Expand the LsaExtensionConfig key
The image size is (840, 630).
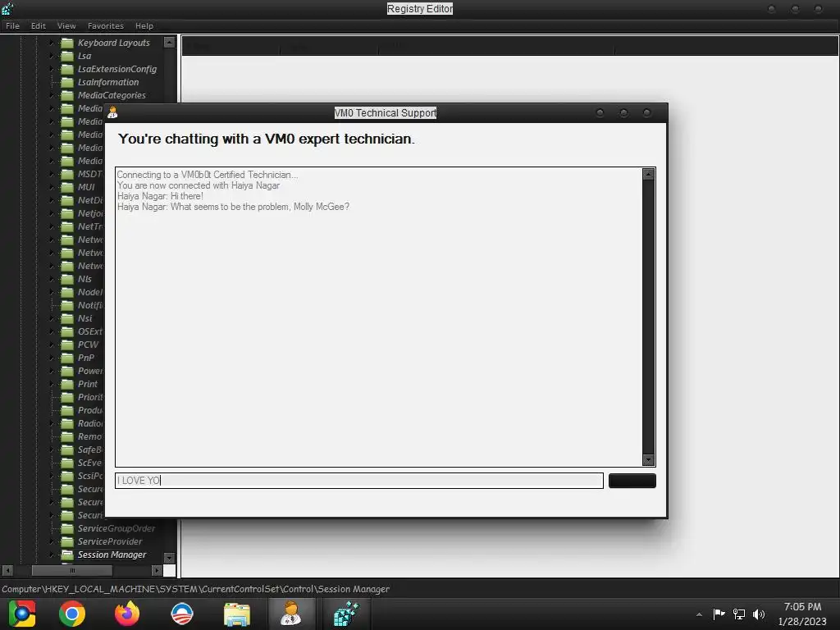(52, 69)
